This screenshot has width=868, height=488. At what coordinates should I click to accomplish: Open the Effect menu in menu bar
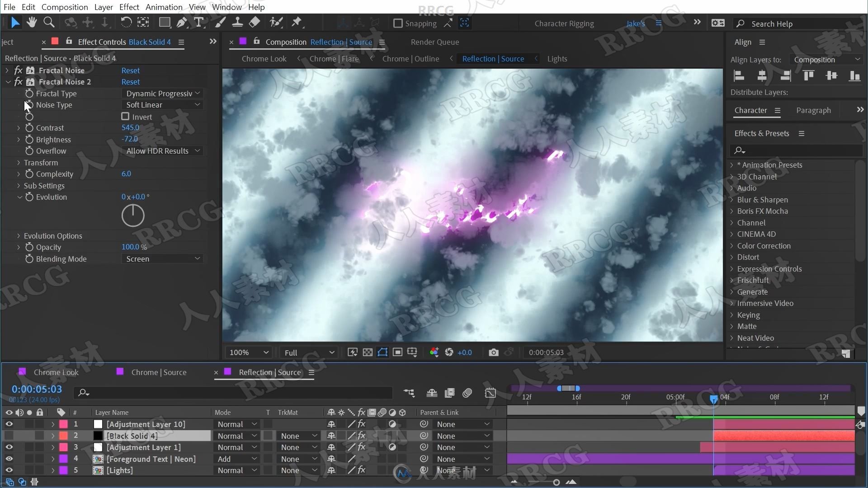[x=129, y=7]
